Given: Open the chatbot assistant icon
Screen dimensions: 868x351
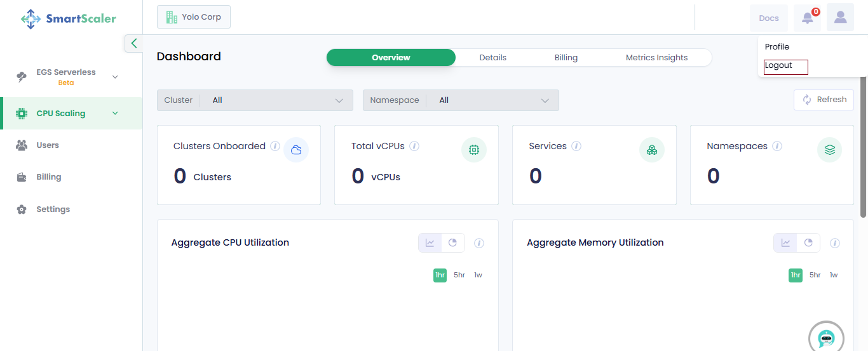Looking at the screenshot, I should pos(825,338).
